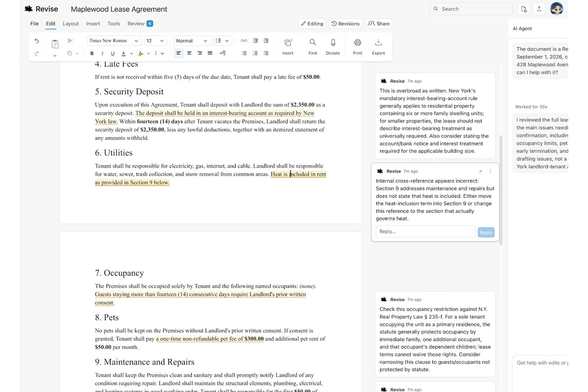Open the Normal paragraph style dropdown
This screenshot has width=588, height=392.
click(x=192, y=41)
